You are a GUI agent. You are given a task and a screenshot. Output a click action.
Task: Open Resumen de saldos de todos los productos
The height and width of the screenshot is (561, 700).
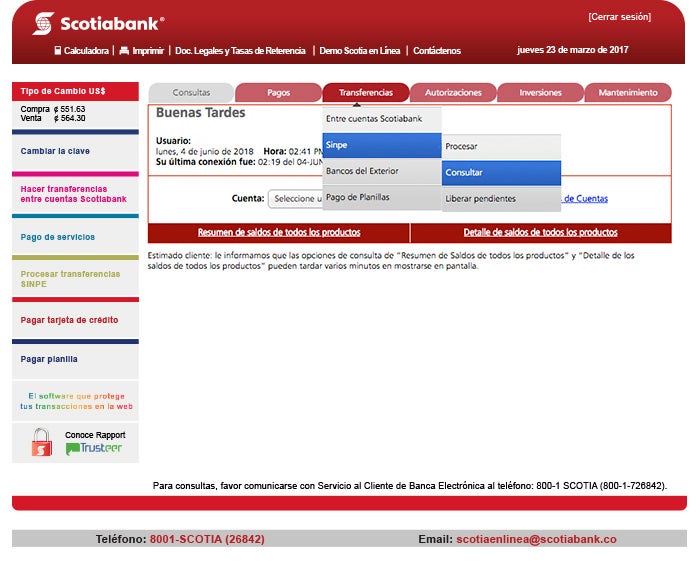tap(278, 232)
